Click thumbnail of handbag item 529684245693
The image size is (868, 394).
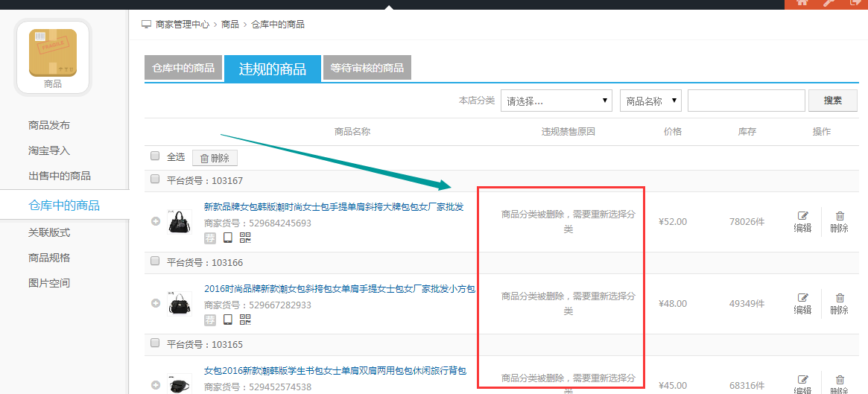click(x=180, y=221)
